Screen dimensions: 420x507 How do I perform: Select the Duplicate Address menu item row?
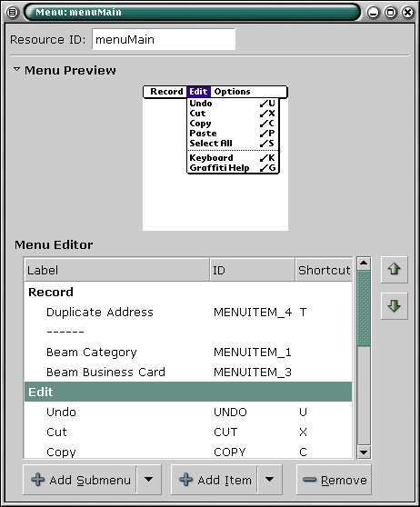[x=188, y=312]
